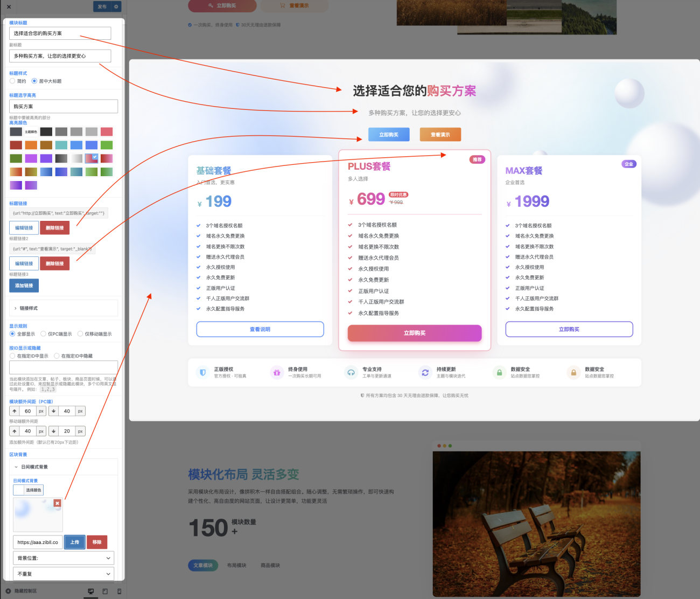Click first 编辑链接 button under 标题链接
The height and width of the screenshot is (599, 700).
(24, 228)
